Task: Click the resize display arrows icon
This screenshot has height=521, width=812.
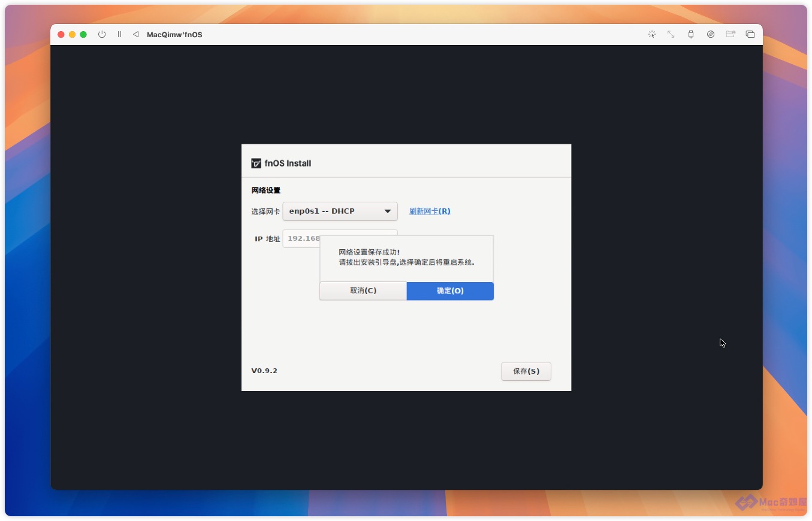Action: (671, 35)
